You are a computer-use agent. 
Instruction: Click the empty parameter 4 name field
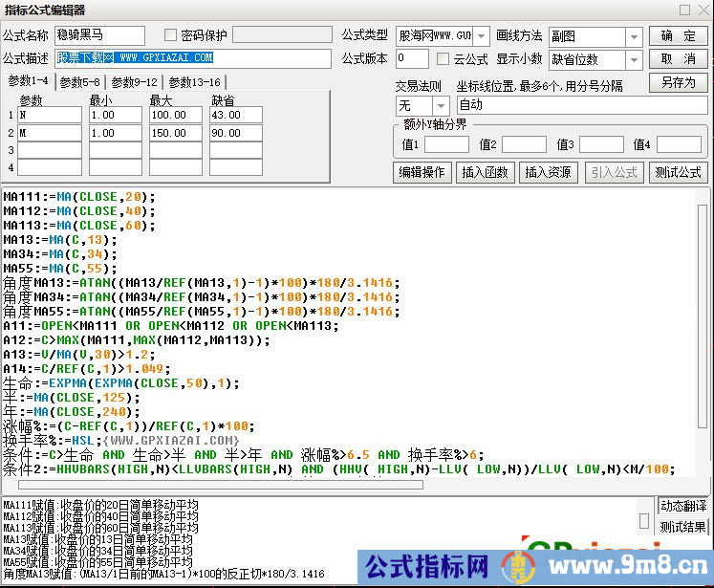[50, 167]
